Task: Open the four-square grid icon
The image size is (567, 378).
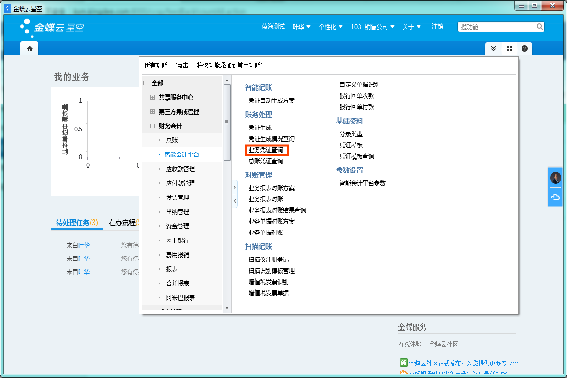Action: coord(510,48)
